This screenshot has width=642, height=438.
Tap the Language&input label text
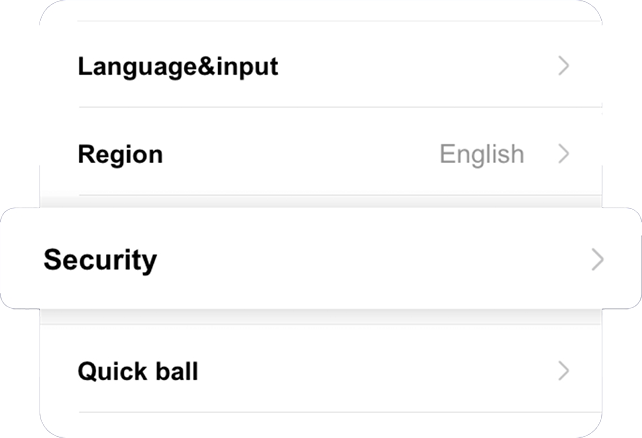point(177,67)
